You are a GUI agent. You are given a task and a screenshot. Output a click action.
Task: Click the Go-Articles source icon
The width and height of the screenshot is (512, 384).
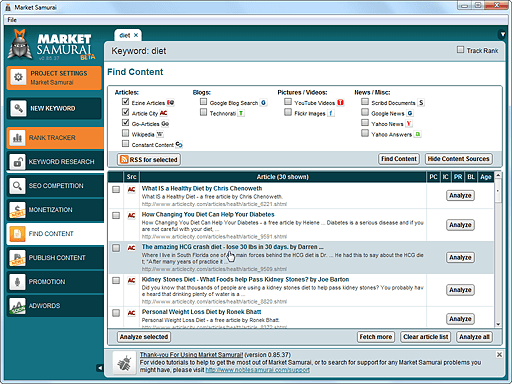(x=165, y=124)
